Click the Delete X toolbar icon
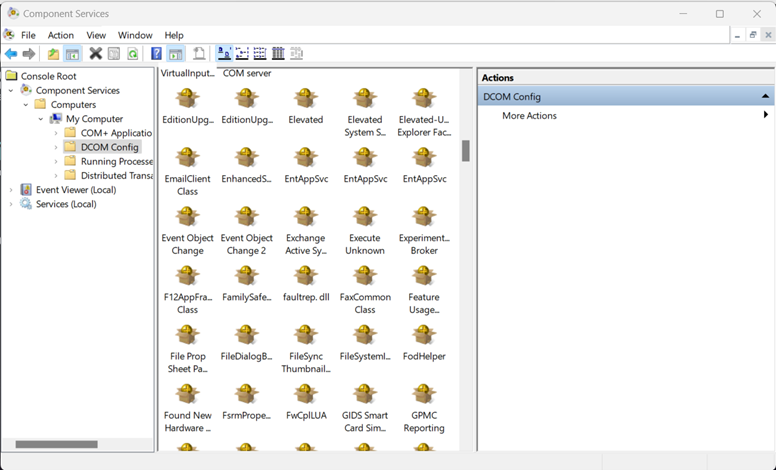The width and height of the screenshot is (776, 470). (96, 53)
